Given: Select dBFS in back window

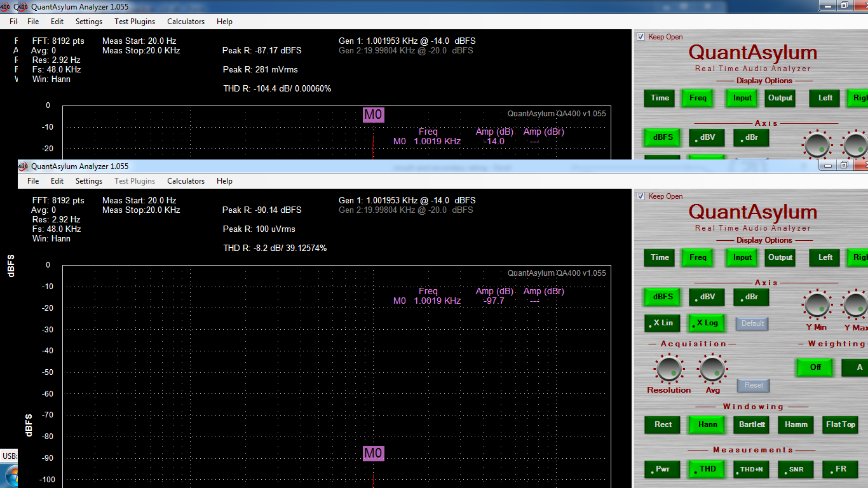Looking at the screenshot, I should click(x=663, y=137).
